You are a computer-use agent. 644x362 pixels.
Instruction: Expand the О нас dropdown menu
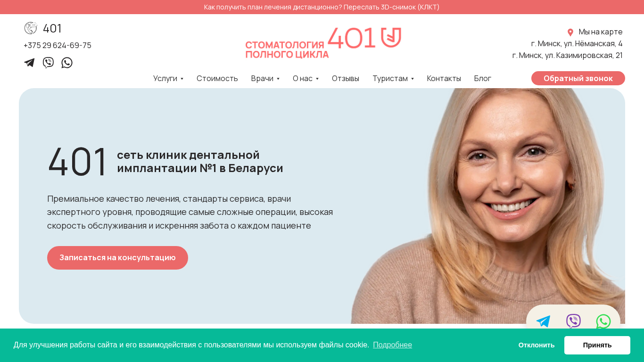click(305, 78)
